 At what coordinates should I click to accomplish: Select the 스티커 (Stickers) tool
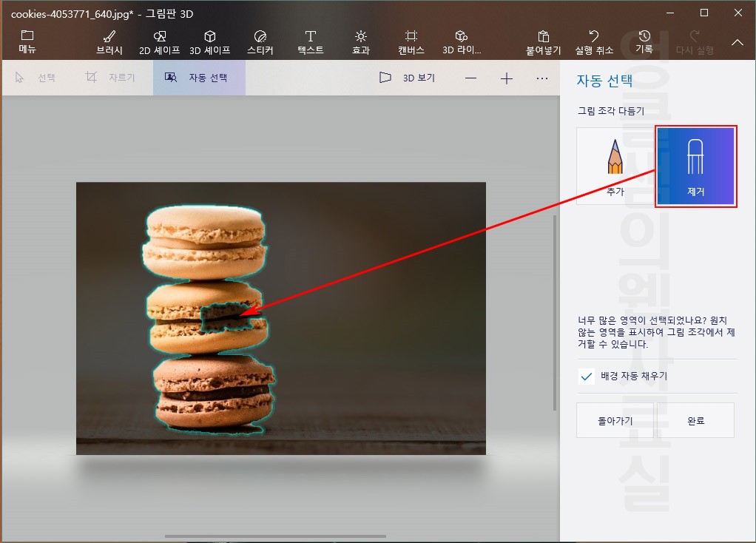coord(260,41)
